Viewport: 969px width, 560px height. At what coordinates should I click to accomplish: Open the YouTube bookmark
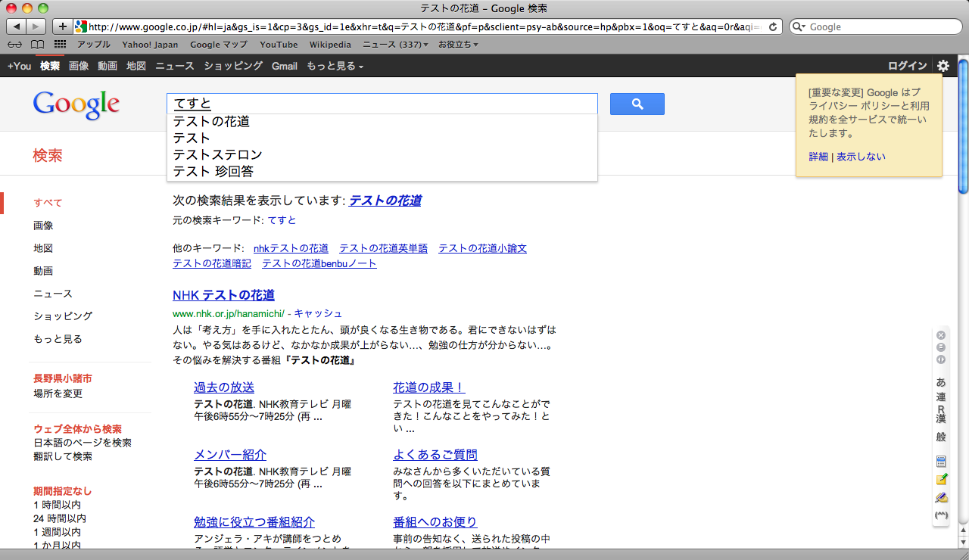[x=279, y=45]
